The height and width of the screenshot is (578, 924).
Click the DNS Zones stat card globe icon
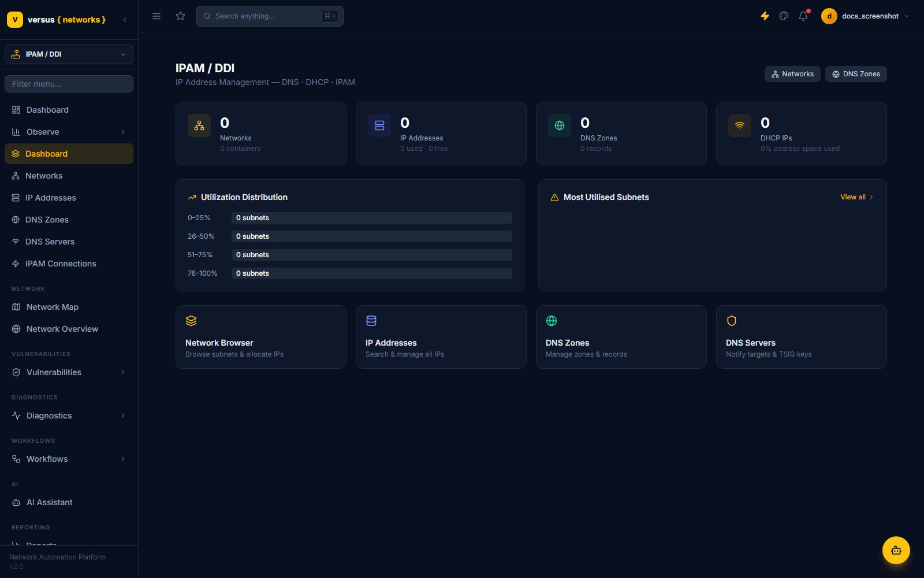pyautogui.click(x=560, y=125)
